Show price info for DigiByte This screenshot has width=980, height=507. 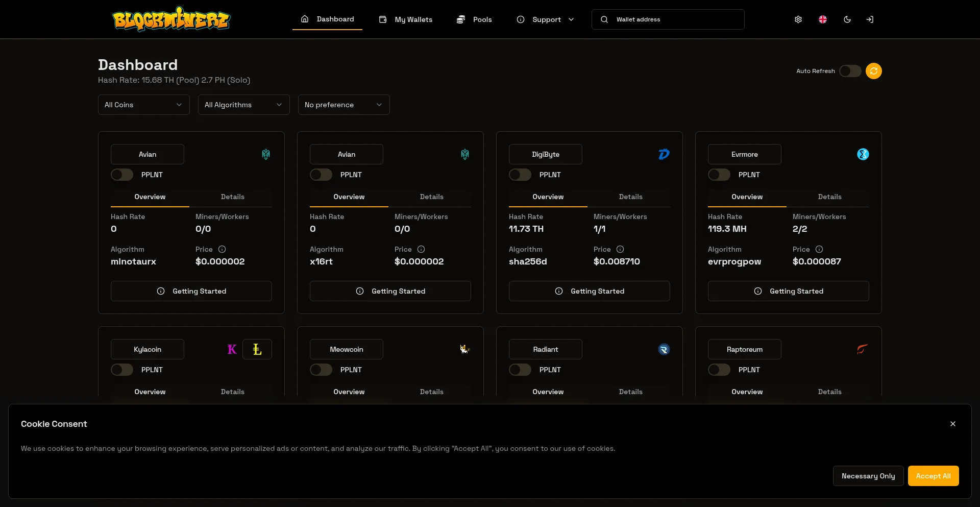click(x=620, y=249)
